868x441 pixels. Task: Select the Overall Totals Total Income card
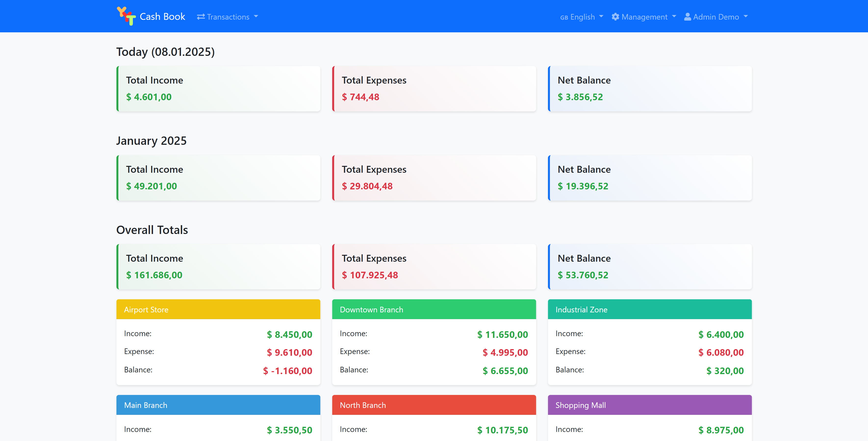click(x=218, y=267)
